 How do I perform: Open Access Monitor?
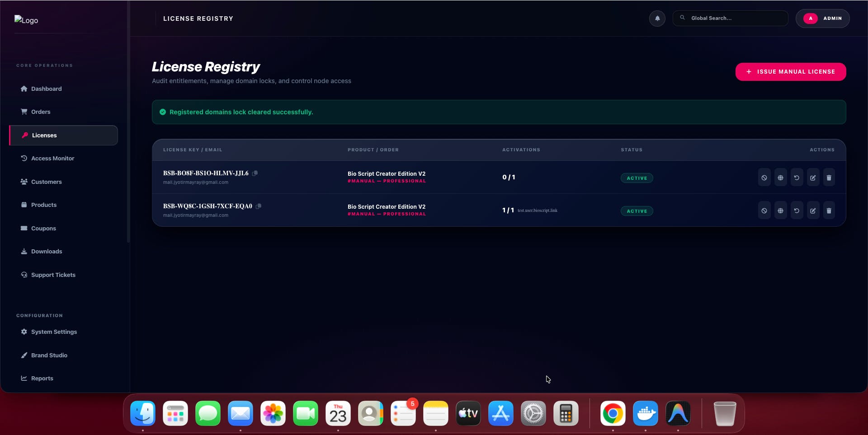63,159
